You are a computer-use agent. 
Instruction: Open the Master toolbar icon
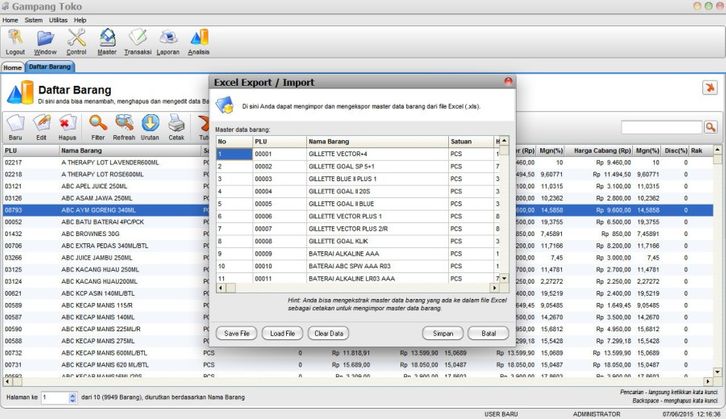click(x=107, y=40)
